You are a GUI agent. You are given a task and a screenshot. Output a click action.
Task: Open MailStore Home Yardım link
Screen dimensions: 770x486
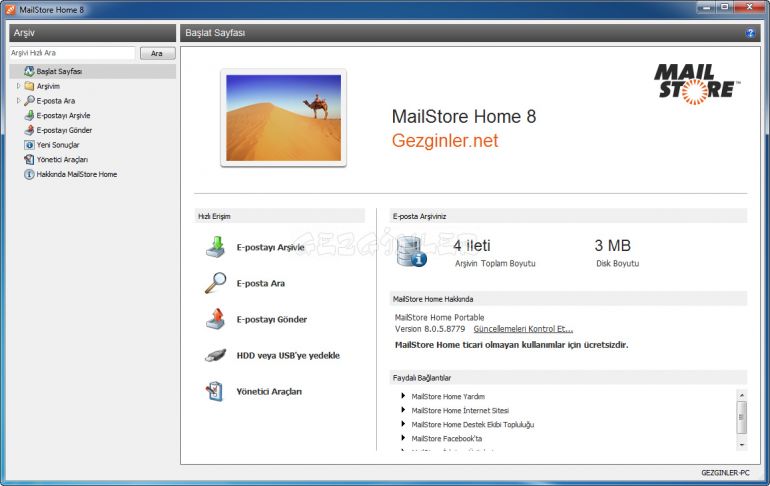tap(448, 396)
